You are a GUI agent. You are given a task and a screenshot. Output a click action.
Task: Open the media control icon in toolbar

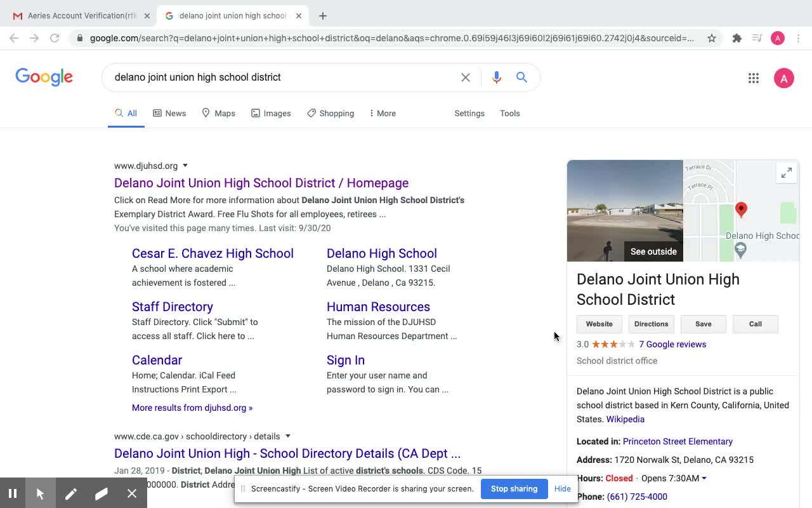757,38
